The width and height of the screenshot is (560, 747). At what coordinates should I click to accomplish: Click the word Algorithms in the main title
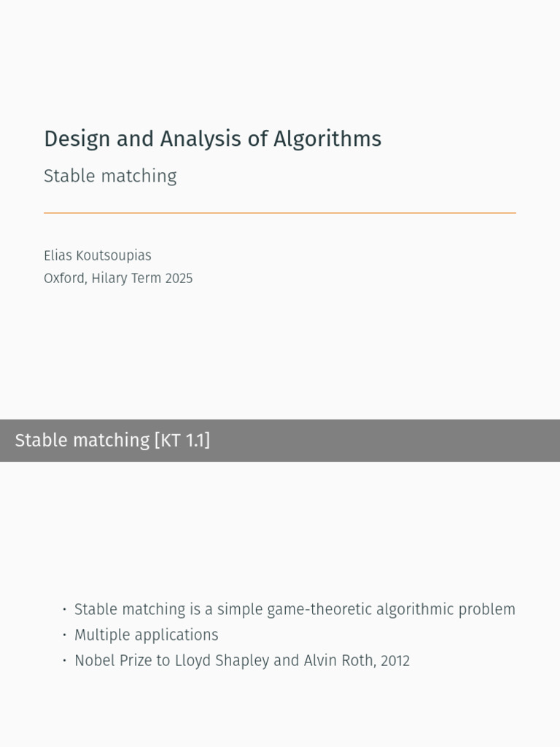[x=327, y=139]
